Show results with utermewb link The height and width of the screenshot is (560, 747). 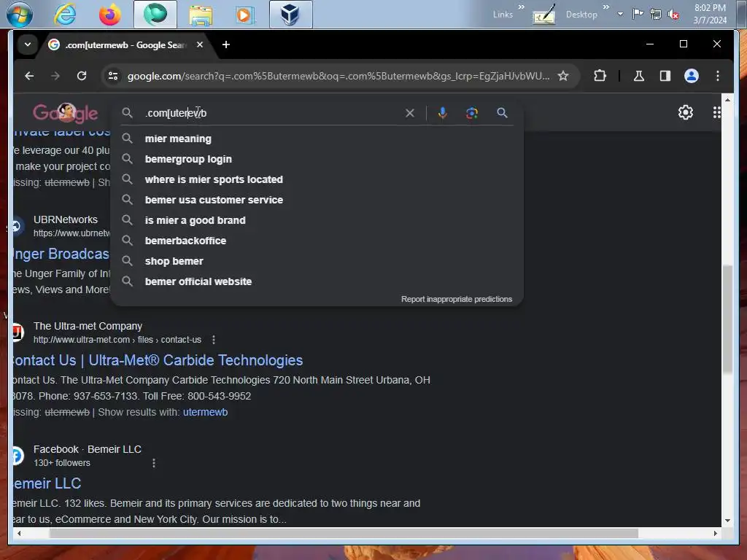(205, 413)
